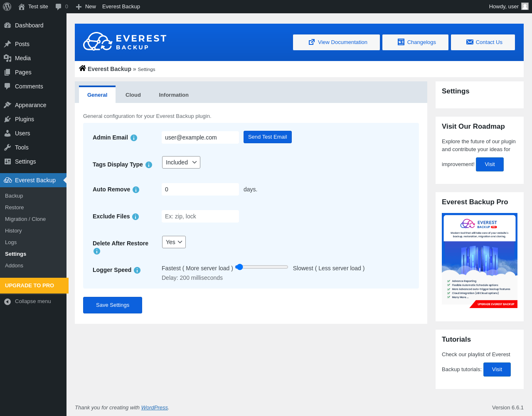The height and width of the screenshot is (416, 532).
Task: Switch to the Information tab
Action: [x=174, y=95]
